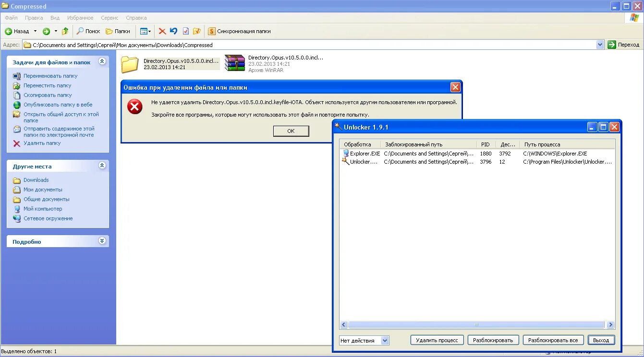Close the delete error dialog
The image size is (644, 357).
tap(455, 87)
